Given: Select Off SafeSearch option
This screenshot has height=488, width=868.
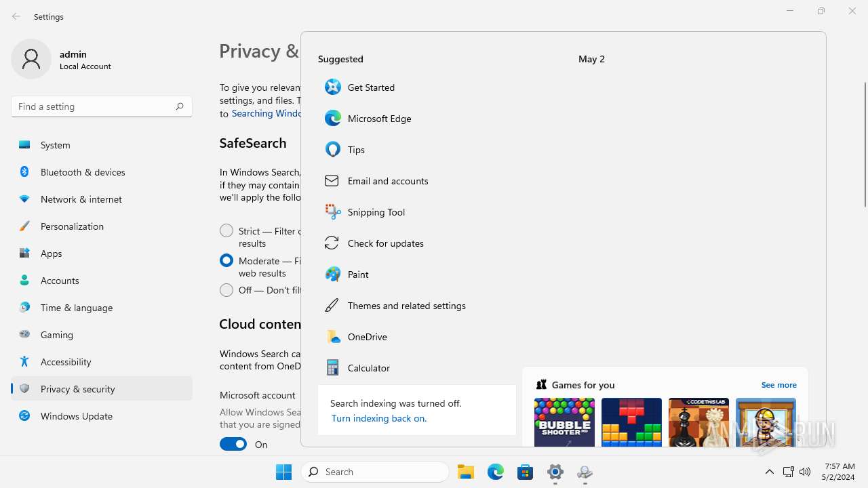Looking at the screenshot, I should (226, 290).
